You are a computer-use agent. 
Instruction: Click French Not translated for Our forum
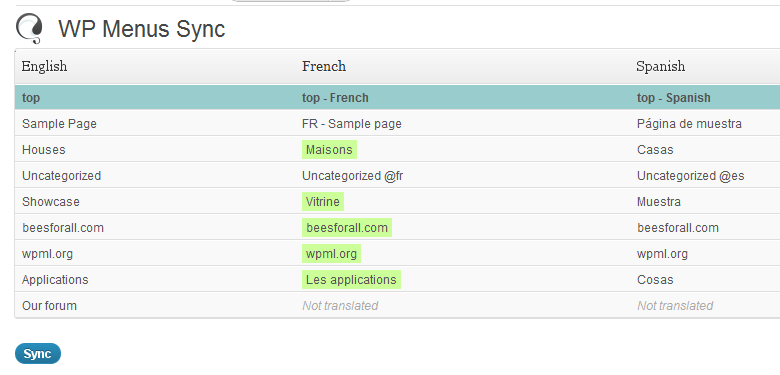click(x=340, y=305)
